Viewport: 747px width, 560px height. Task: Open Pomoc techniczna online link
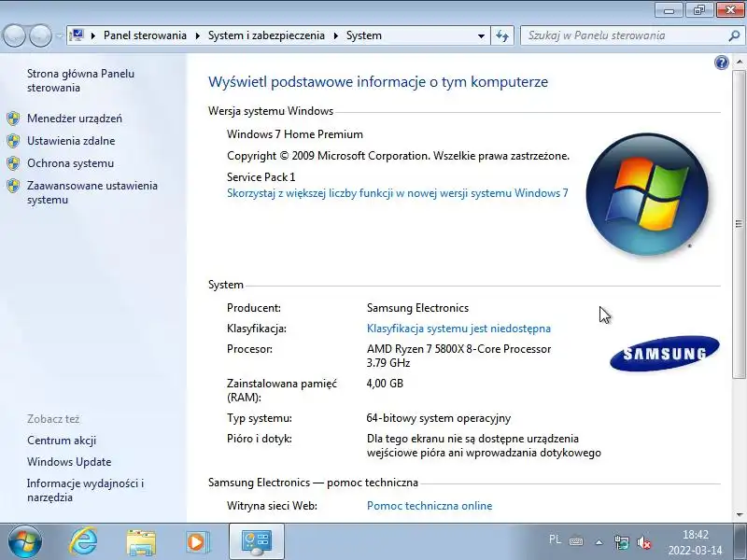pyautogui.click(x=430, y=506)
